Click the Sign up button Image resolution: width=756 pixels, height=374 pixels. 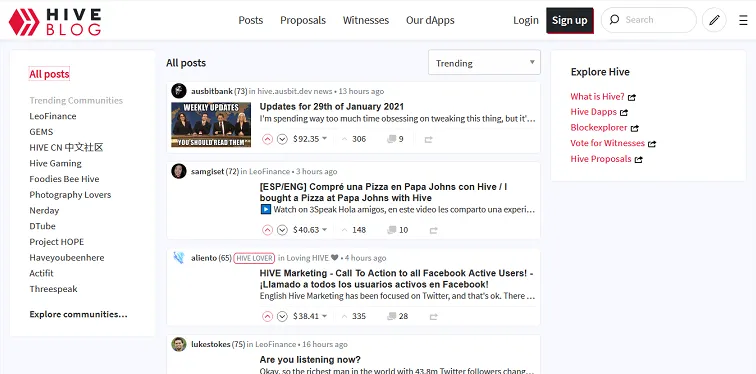click(570, 20)
